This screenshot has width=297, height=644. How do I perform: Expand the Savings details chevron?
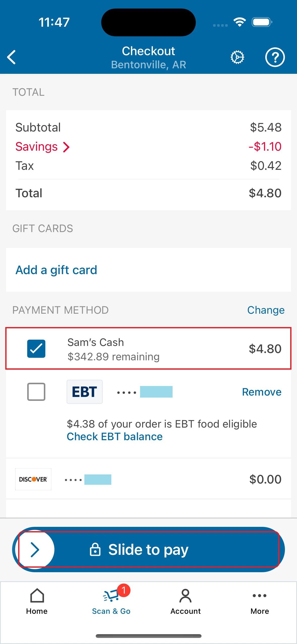point(66,147)
